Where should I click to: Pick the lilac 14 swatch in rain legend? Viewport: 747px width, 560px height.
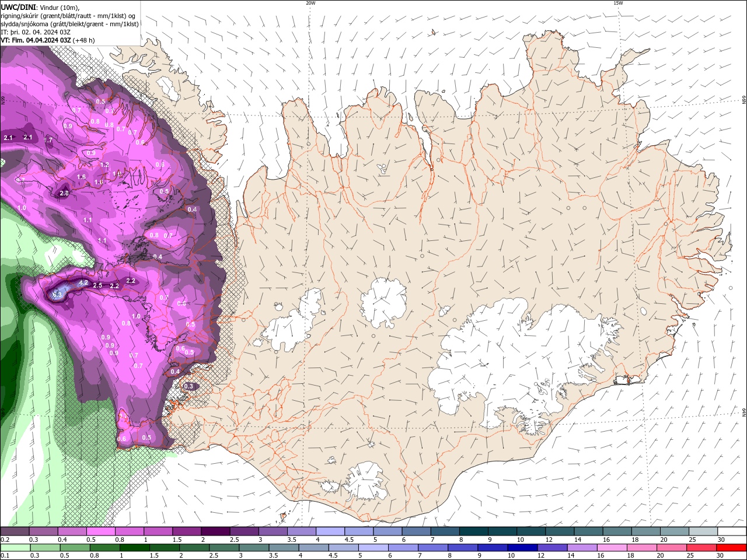pos(582,548)
